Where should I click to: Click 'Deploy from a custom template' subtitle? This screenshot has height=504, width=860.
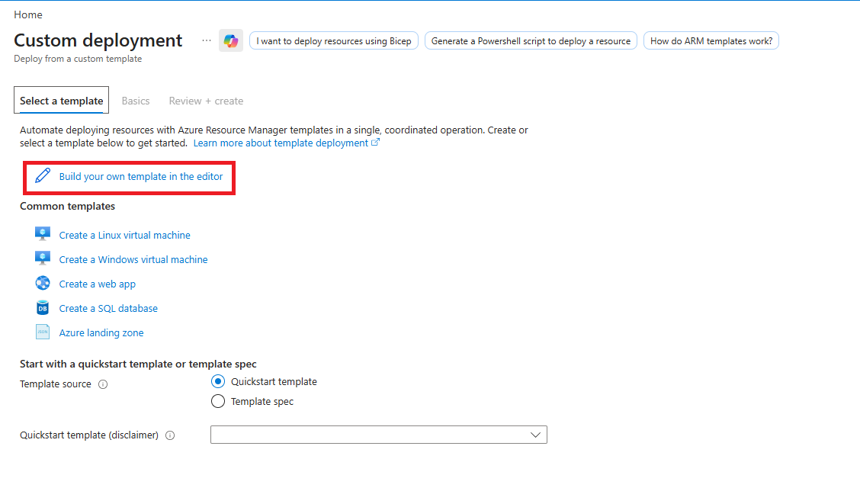78,59
